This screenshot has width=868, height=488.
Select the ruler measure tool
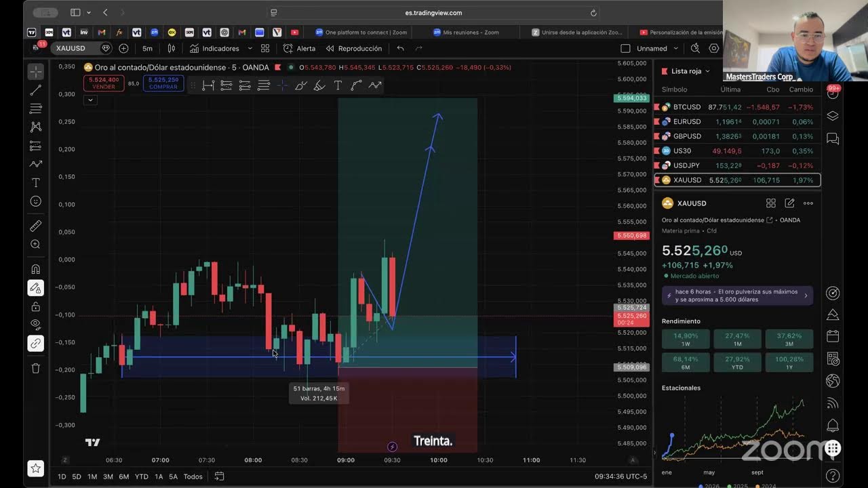tap(36, 226)
